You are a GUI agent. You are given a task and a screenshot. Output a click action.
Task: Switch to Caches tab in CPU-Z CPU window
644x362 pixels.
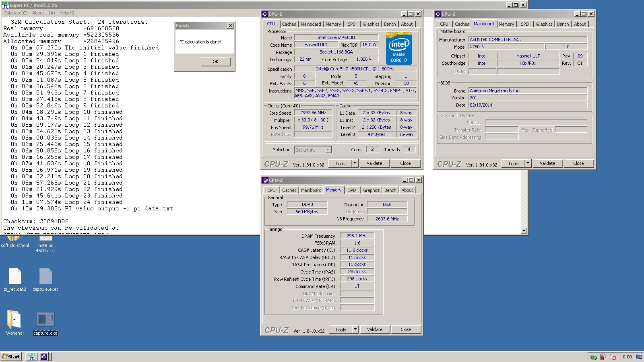point(289,24)
